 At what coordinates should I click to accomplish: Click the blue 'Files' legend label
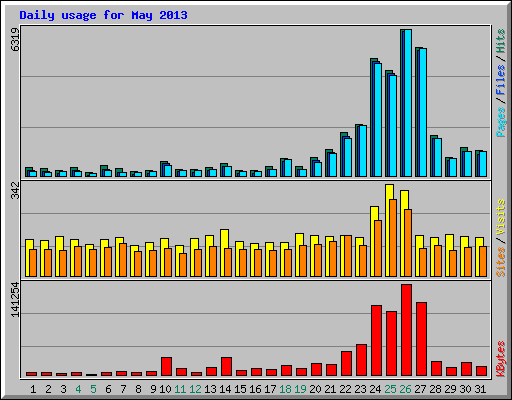tap(501, 80)
